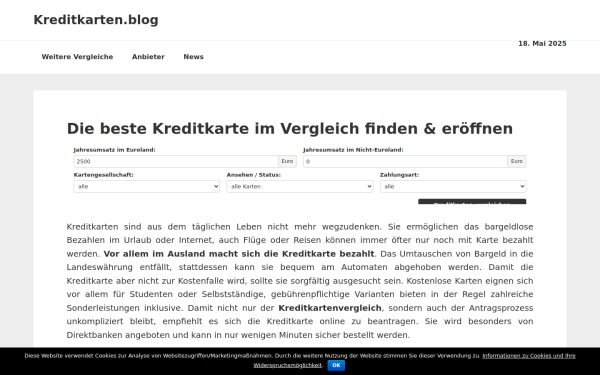This screenshot has height=375, width=600.
Task: Click the label Jahresumsatz im Nicht-Euroland
Action: (353, 150)
